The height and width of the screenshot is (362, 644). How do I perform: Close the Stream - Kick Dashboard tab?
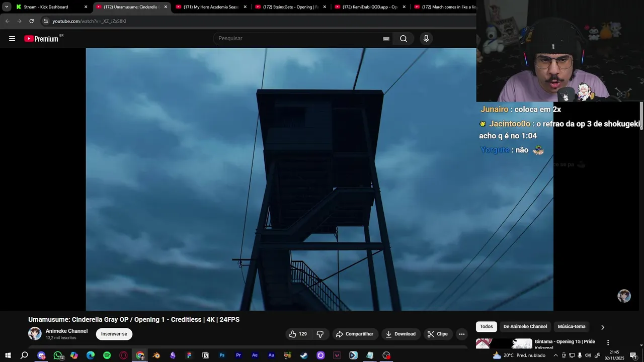click(x=86, y=7)
